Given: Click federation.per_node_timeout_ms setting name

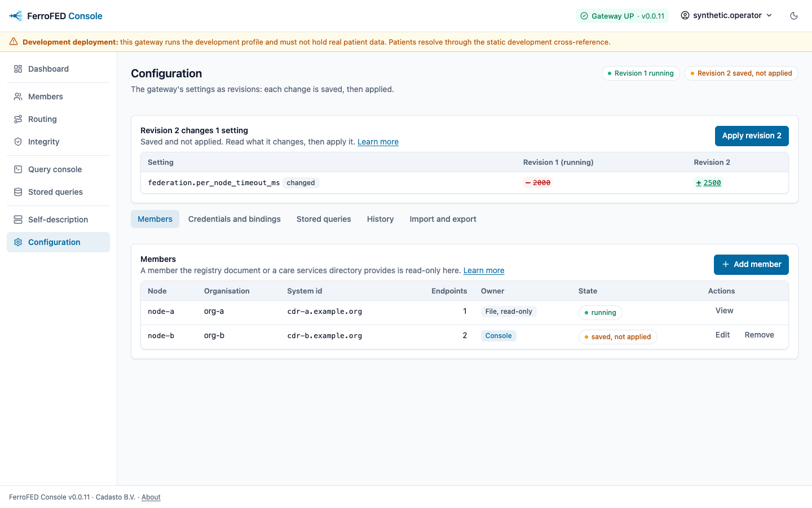Looking at the screenshot, I should pyautogui.click(x=214, y=183).
